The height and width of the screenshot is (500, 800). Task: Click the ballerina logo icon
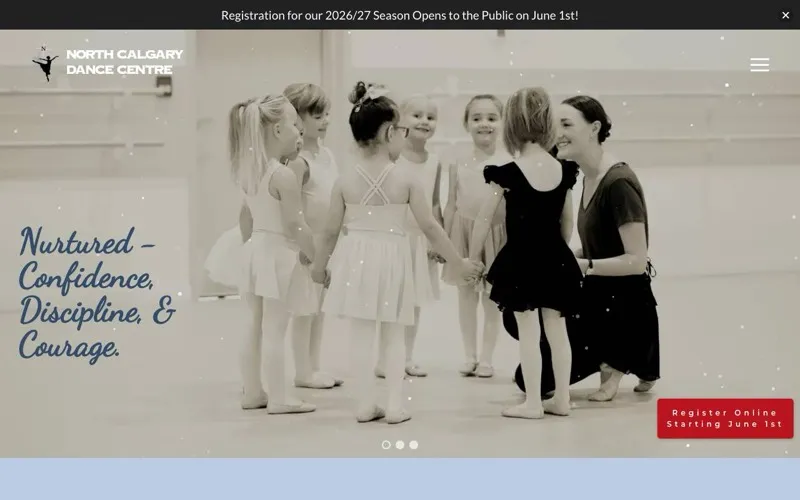45,63
